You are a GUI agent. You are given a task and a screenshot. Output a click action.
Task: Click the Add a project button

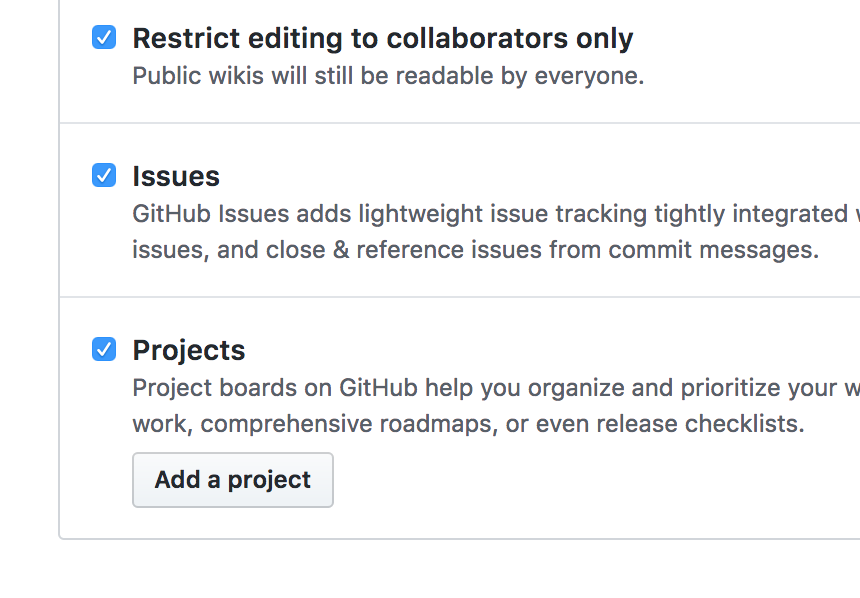pyautogui.click(x=232, y=480)
